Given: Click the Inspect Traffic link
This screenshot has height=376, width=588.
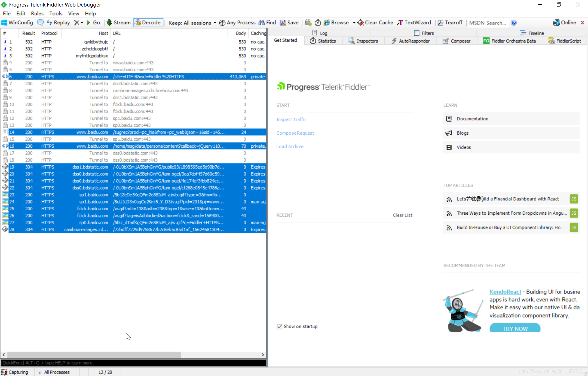Looking at the screenshot, I should 291,119.
